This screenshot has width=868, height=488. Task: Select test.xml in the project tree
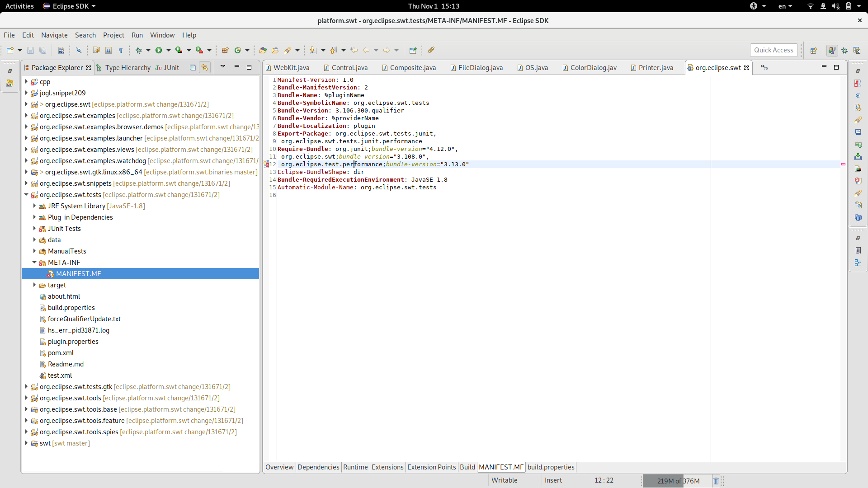(60, 375)
